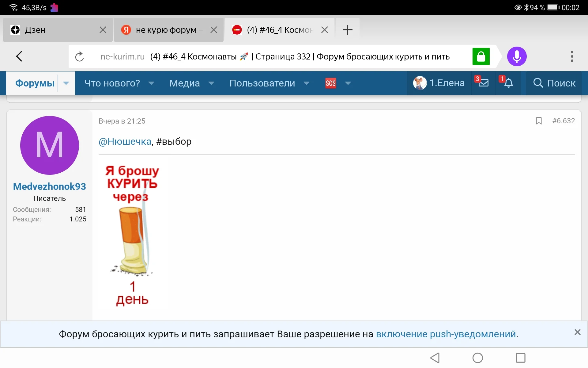Open browser menu with three dots
Viewport: 588px width, 368px height.
[571, 56]
